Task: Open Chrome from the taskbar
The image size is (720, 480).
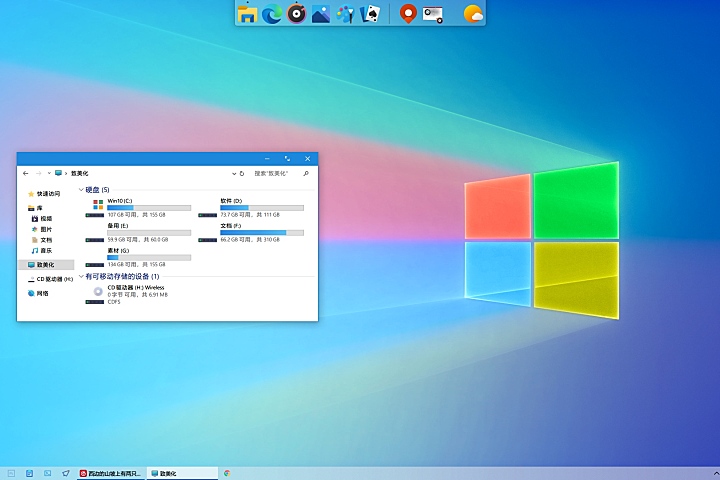Action: click(227, 473)
